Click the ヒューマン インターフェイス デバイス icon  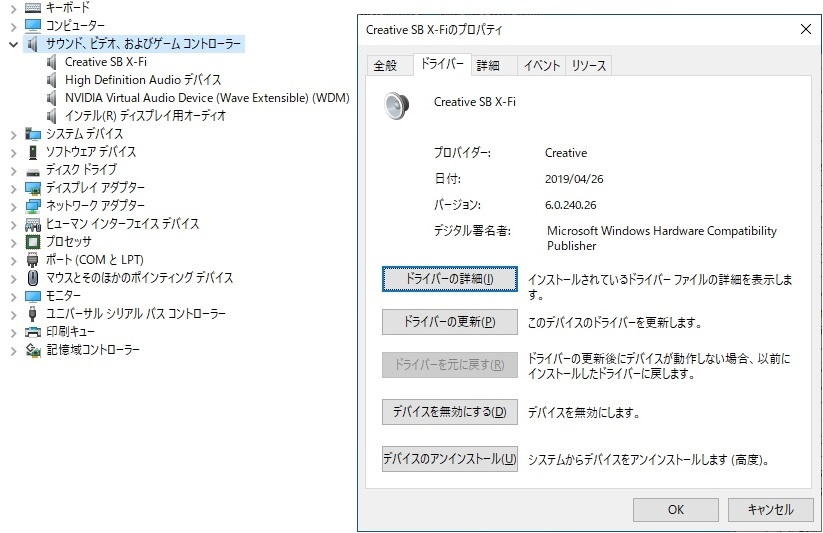coord(33,225)
